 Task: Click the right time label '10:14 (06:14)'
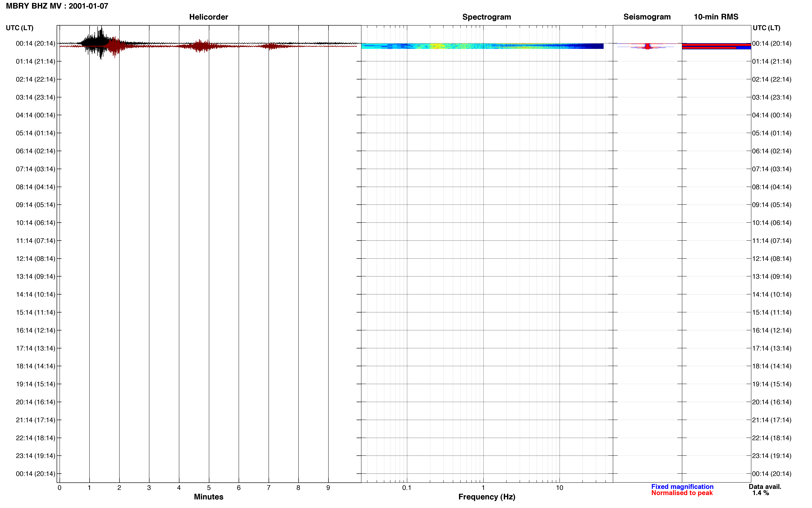pos(772,223)
